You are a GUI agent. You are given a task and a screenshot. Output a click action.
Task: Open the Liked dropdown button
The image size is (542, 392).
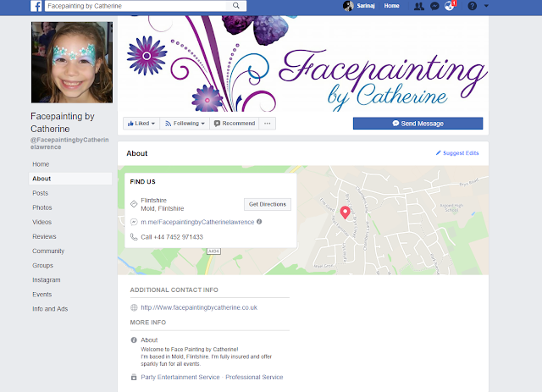(x=141, y=124)
